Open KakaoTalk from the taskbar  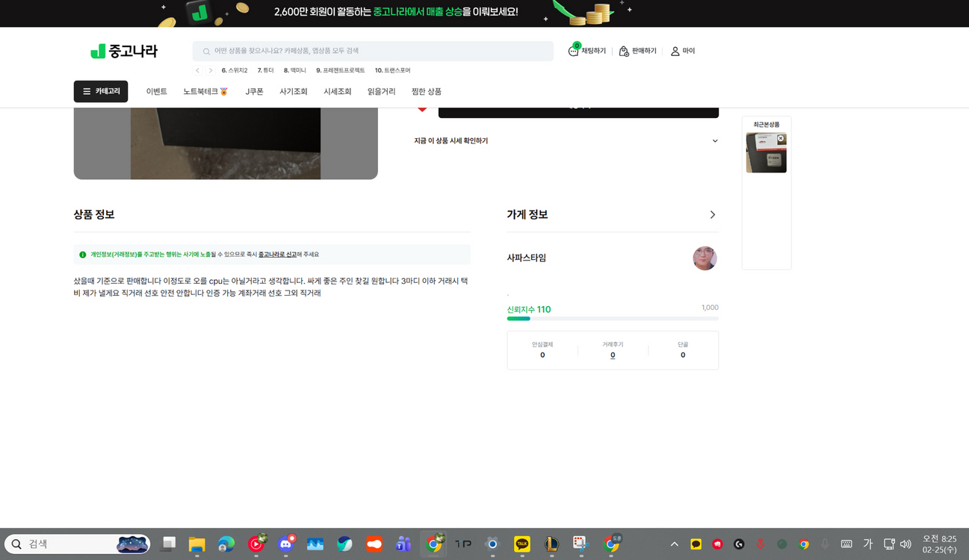coord(521,544)
